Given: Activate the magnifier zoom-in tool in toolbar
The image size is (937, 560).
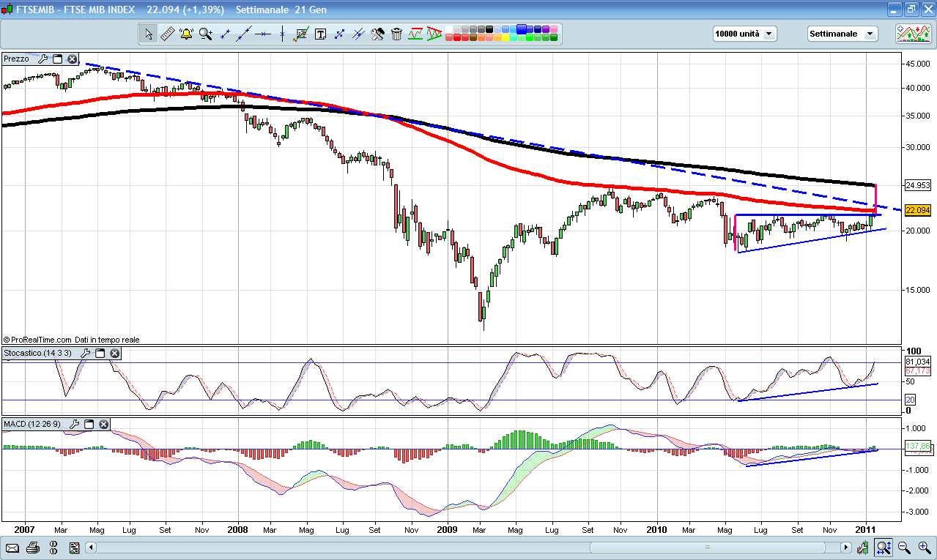Looking at the screenshot, I should 205,34.
